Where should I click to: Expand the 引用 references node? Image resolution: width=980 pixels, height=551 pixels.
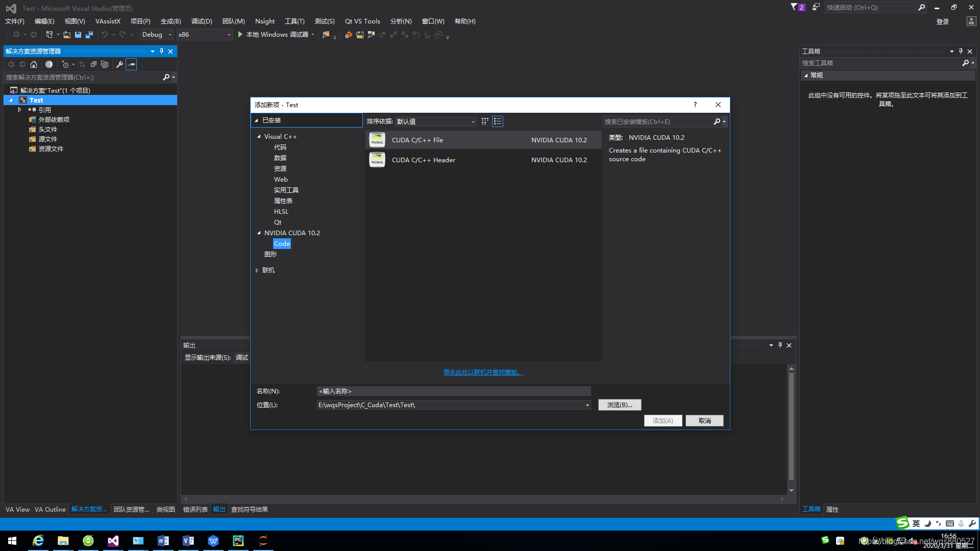(x=19, y=110)
